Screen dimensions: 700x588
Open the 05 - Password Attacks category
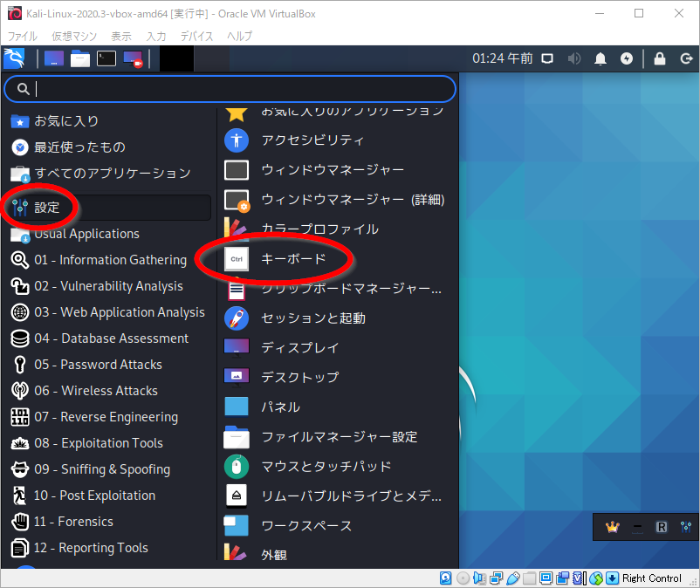tap(110, 365)
